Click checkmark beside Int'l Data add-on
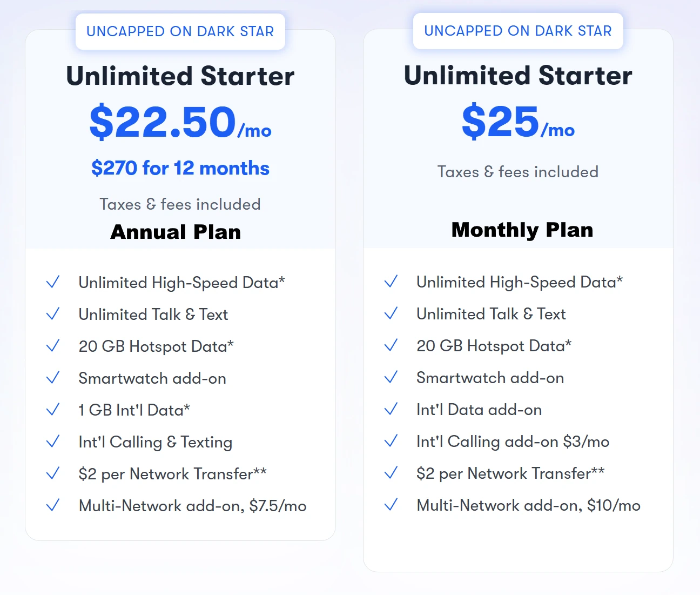 [x=391, y=410]
